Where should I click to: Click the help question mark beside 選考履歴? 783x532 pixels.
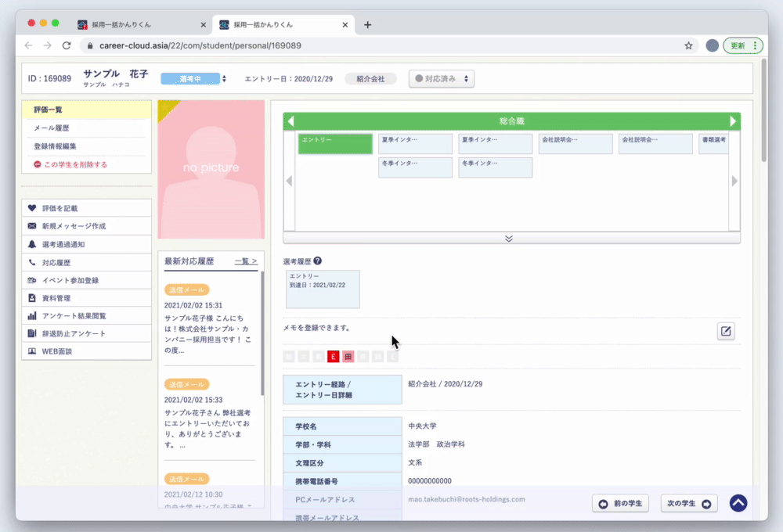(x=318, y=261)
